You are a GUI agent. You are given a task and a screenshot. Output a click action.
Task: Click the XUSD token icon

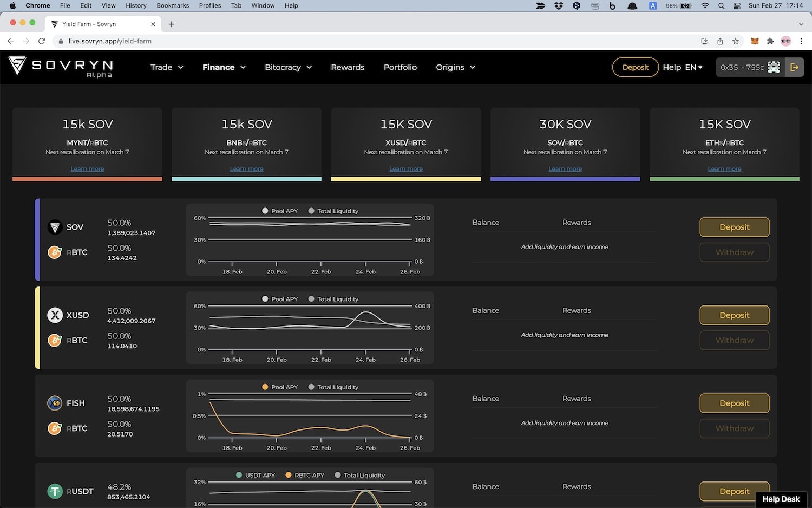tap(55, 315)
